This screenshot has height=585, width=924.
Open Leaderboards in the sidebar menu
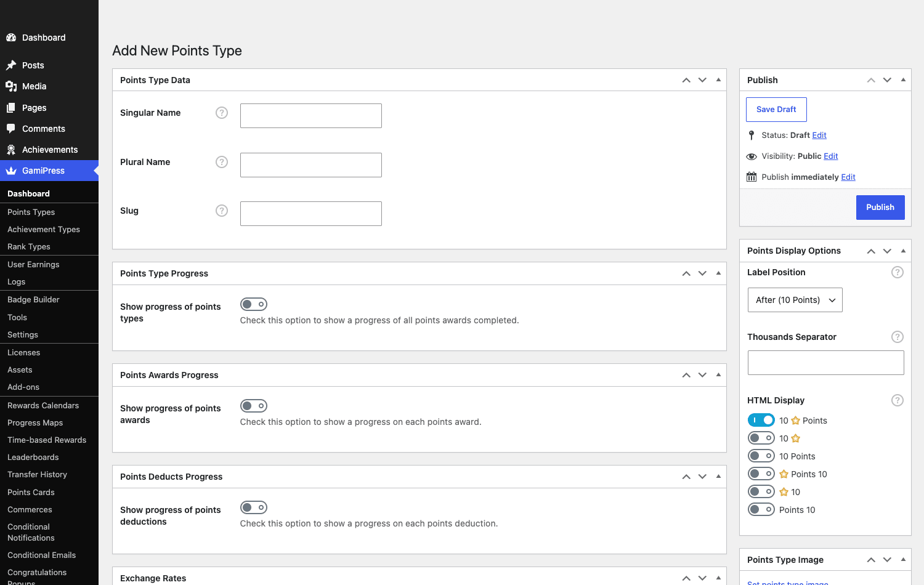coord(33,457)
